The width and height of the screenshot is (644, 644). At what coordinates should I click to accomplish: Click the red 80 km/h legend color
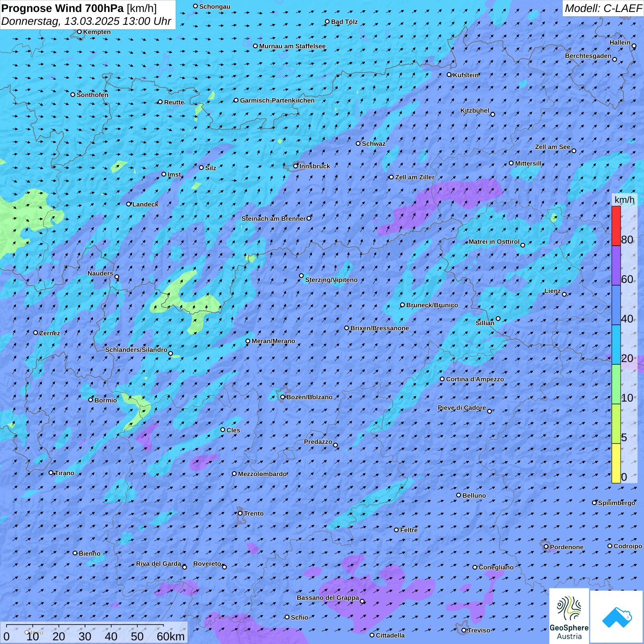coord(616,226)
